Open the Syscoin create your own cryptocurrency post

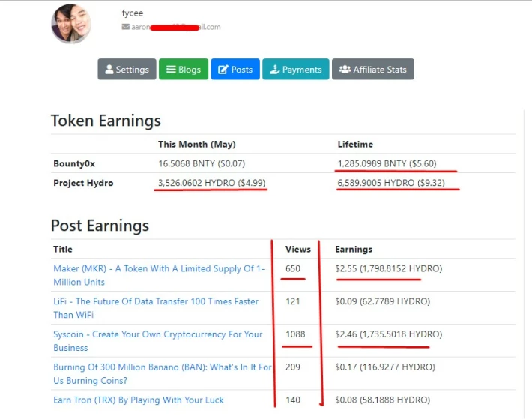click(x=158, y=341)
